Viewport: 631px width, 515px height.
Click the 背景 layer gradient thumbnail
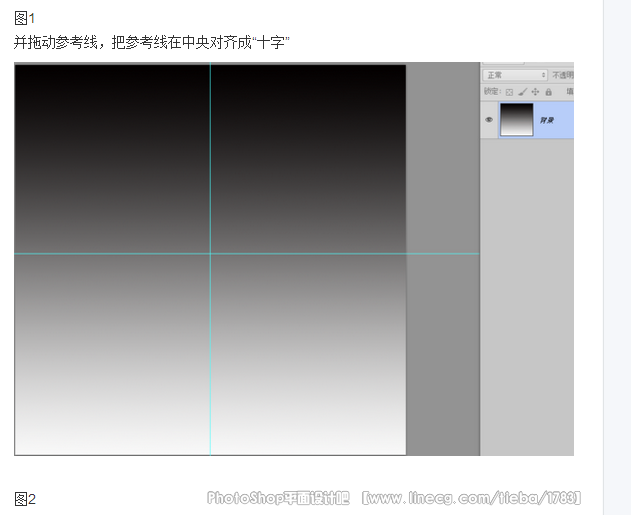click(x=516, y=119)
